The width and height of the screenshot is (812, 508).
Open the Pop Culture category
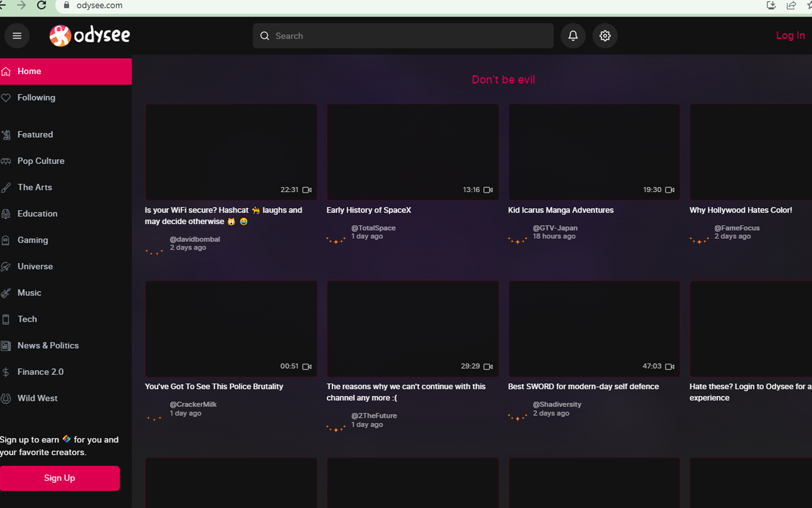click(66, 161)
